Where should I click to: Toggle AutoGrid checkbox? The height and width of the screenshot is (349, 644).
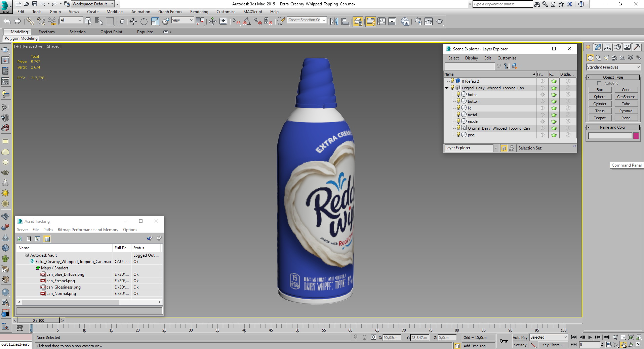(599, 83)
